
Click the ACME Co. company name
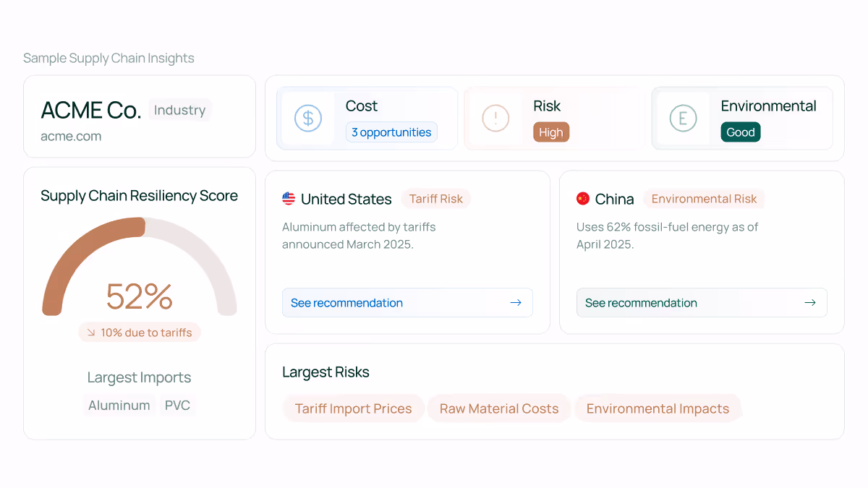pos(90,110)
